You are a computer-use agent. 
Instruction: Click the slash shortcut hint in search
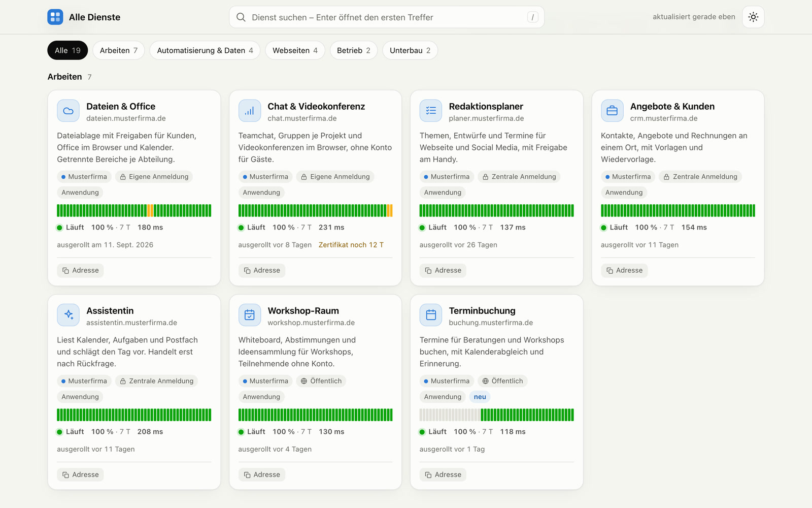(x=532, y=17)
